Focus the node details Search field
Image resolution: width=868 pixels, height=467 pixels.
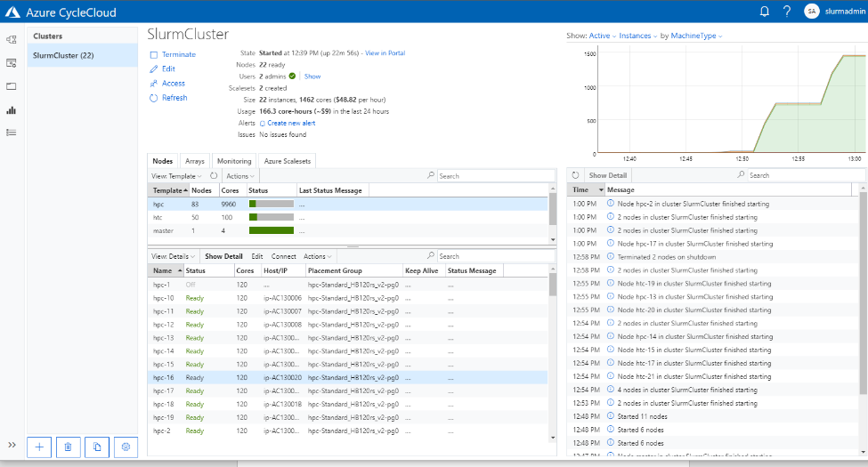(x=496, y=256)
